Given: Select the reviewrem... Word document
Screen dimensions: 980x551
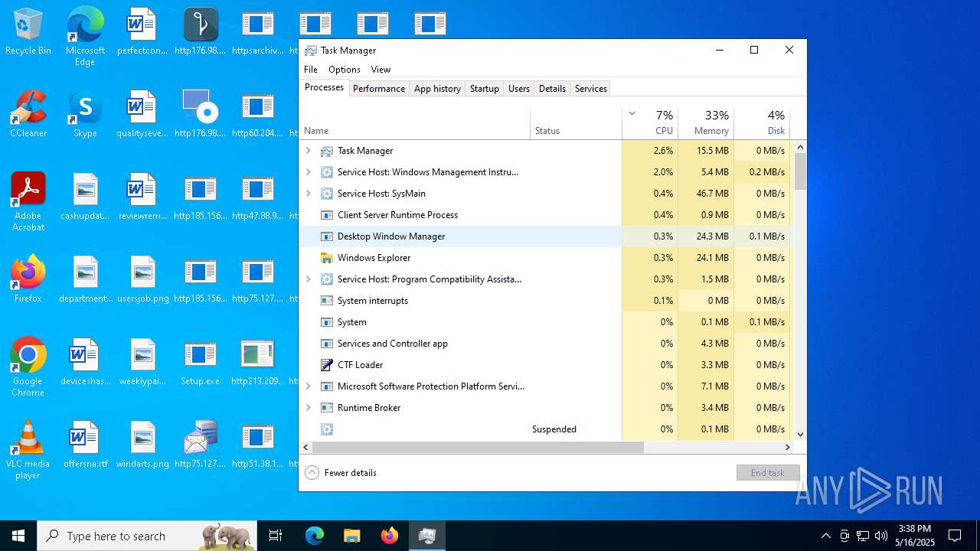Looking at the screenshot, I should (142, 197).
